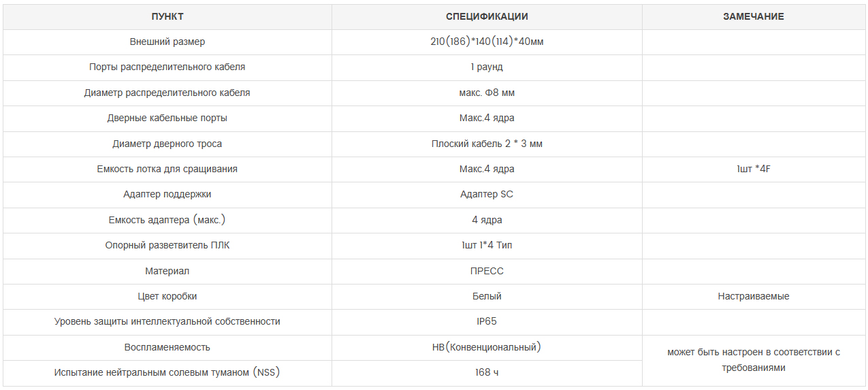
Task: Click the СПЕЦИФИКАЦИИ column header
Action: pos(487,16)
